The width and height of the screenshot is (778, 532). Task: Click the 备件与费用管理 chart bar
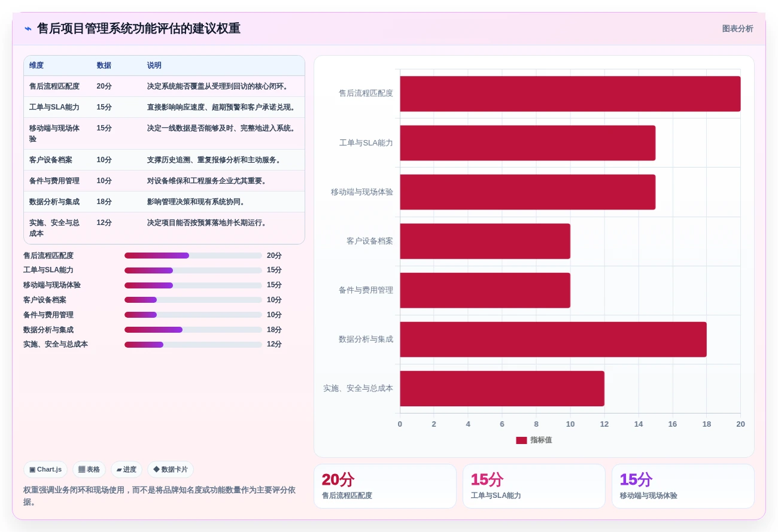485,290
